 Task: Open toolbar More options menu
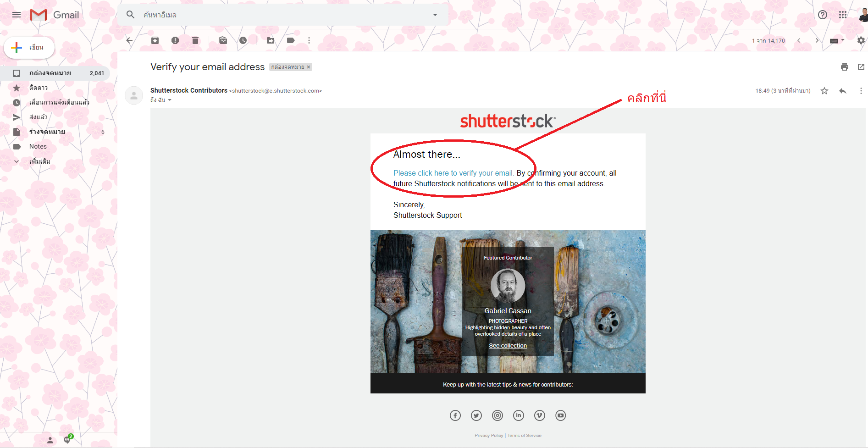[309, 40]
